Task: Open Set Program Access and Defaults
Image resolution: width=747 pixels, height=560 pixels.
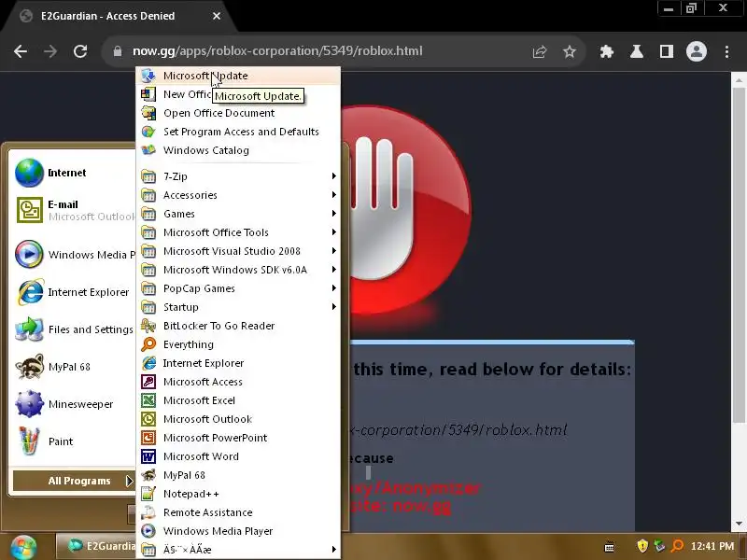Action: 238,132
